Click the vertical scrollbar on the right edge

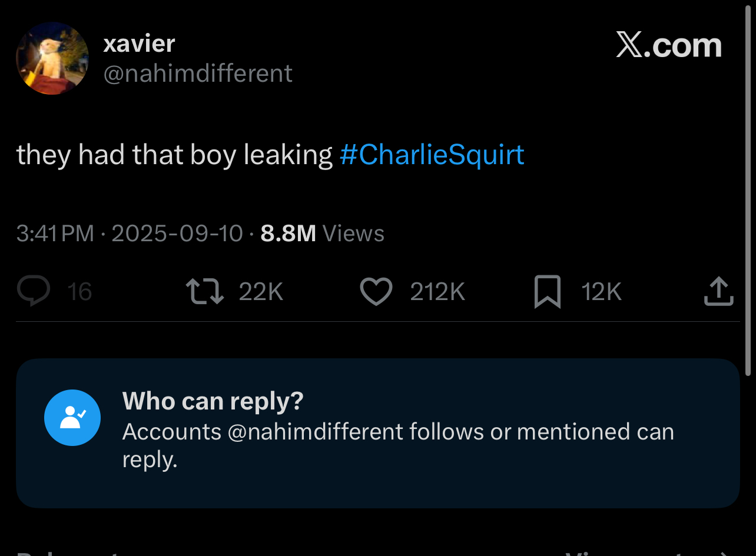click(x=748, y=188)
